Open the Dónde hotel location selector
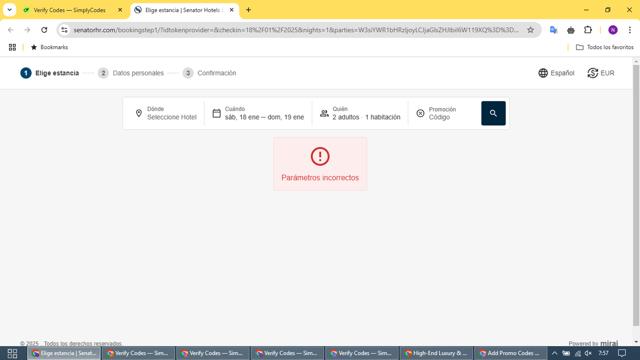The width and height of the screenshot is (640, 360). pyautogui.click(x=165, y=113)
